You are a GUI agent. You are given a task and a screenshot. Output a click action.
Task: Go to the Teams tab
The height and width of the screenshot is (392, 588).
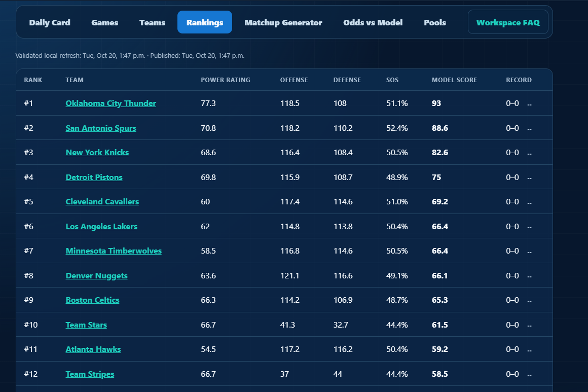tap(152, 22)
